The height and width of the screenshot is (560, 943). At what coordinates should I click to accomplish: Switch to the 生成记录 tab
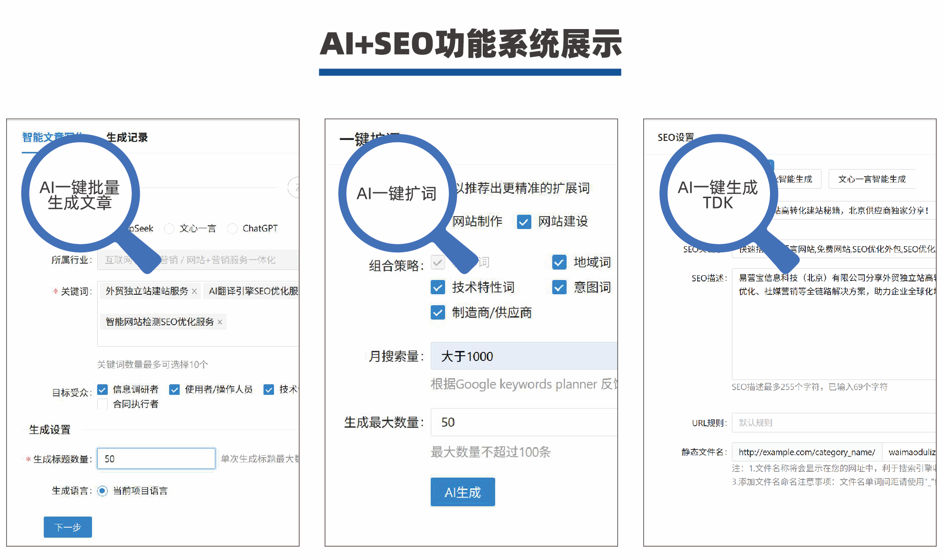(x=127, y=137)
